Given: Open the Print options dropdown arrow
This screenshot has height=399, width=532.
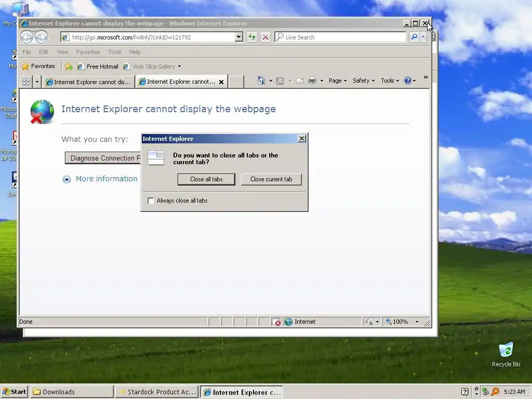Looking at the screenshot, I should (x=322, y=81).
